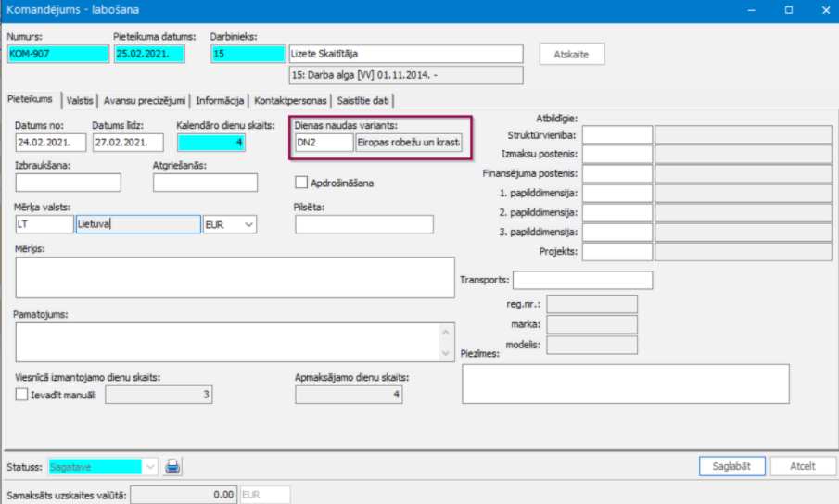The image size is (839, 504).
Task: Click the Numurs field KOM-907
Action: [x=58, y=54]
